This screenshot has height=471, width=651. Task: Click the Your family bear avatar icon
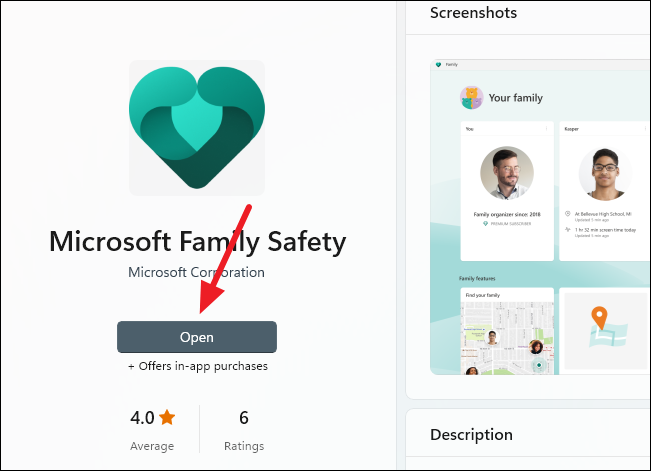point(471,98)
